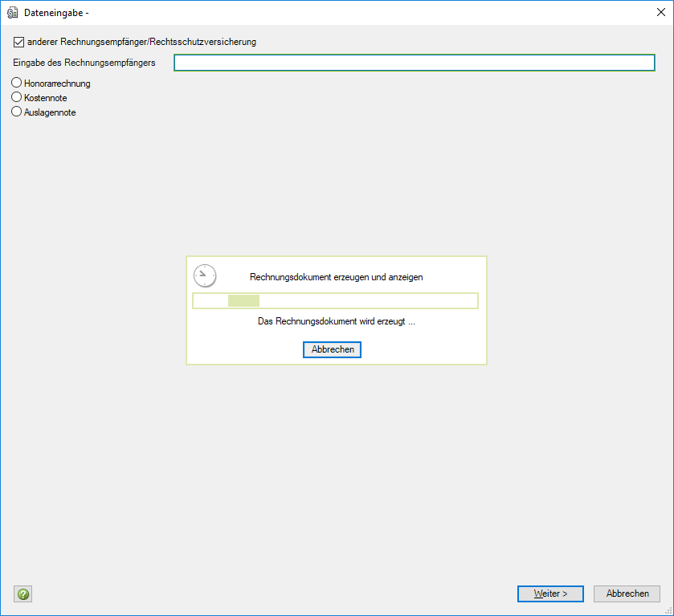Screen dimensions: 674x616
Task: Focus the Eingabe des Rechnungsempfängers text field
Action: (414, 63)
